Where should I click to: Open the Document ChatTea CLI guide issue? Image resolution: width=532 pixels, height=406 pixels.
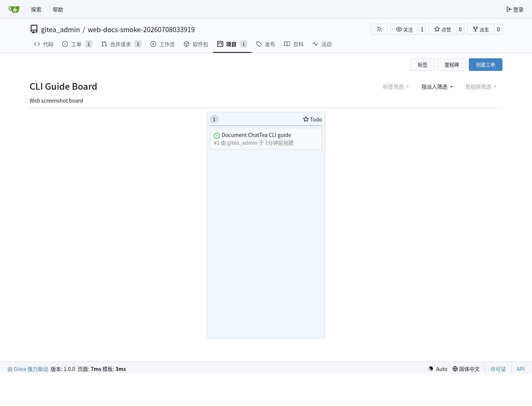[256, 135]
